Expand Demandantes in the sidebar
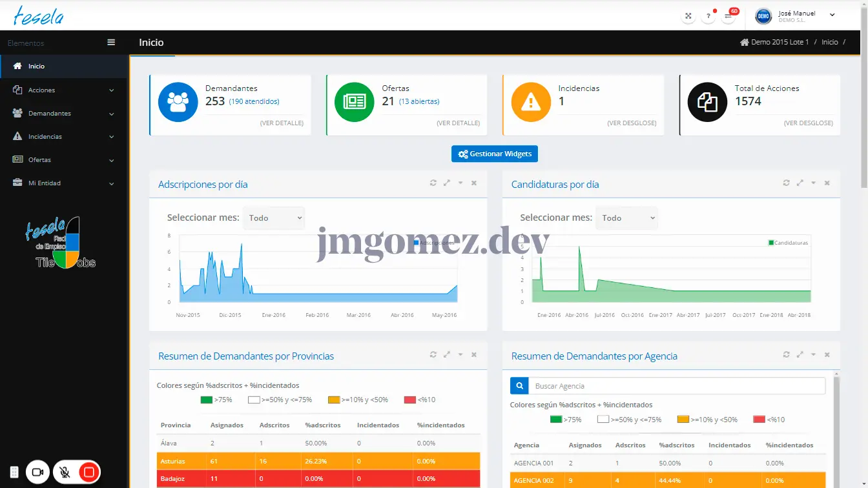Image resolution: width=868 pixels, height=488 pixels. [x=63, y=114]
